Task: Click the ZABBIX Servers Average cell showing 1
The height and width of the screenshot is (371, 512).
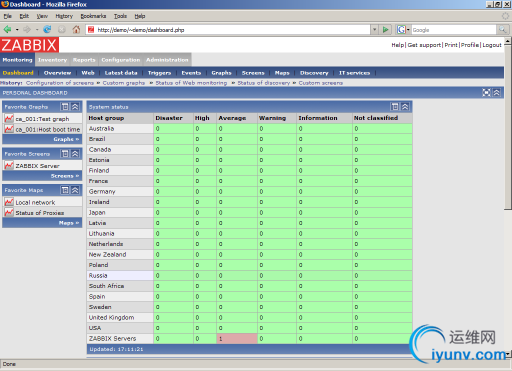Action: point(237,339)
